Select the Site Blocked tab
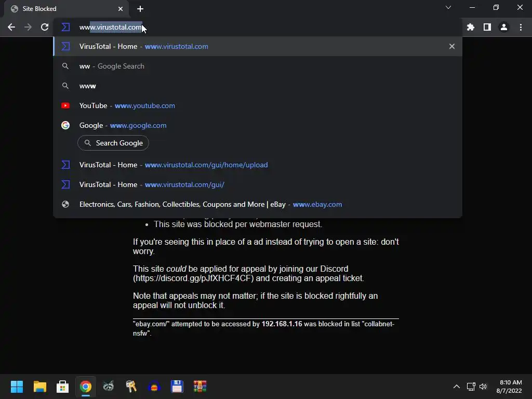This screenshot has height=399, width=532. pos(66,9)
